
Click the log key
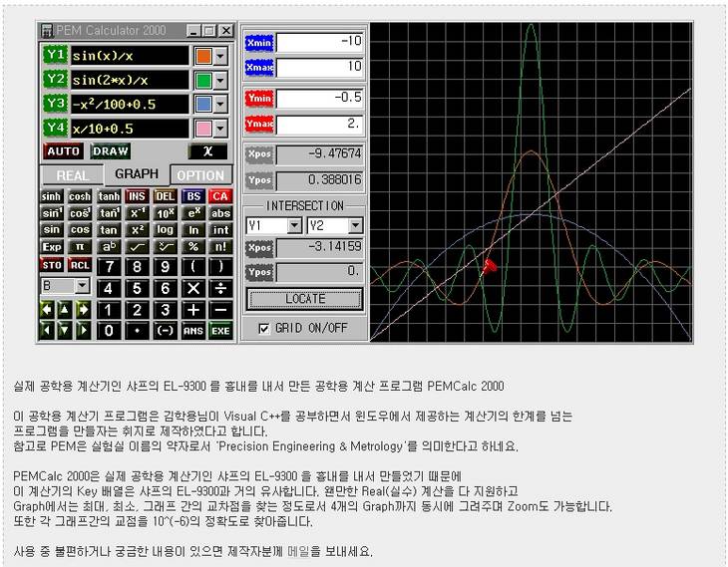[165, 229]
